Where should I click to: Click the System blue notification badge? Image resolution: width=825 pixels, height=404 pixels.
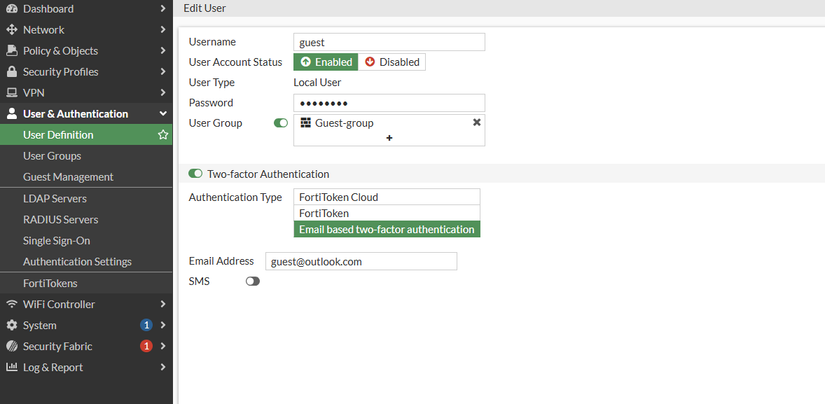[146, 325]
